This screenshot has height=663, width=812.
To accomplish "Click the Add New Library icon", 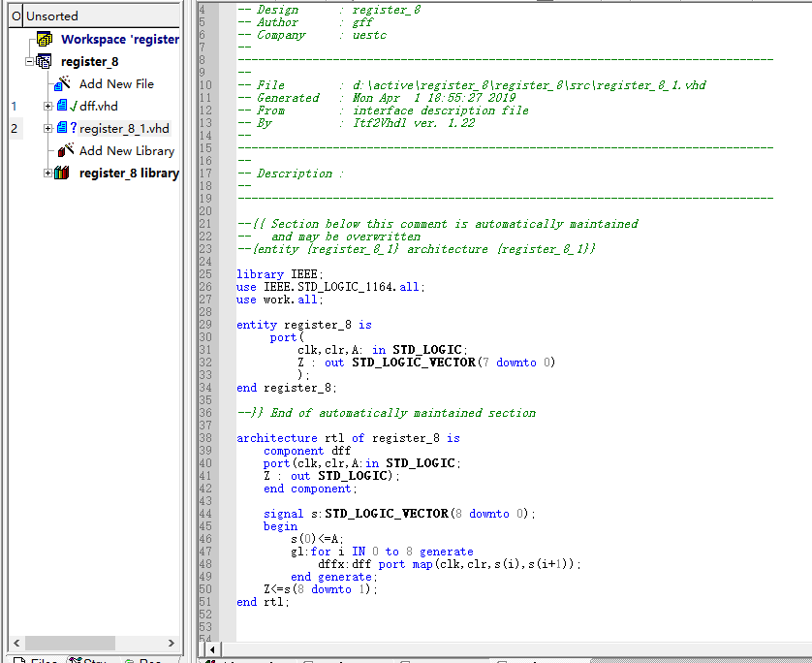I will 65,150.
